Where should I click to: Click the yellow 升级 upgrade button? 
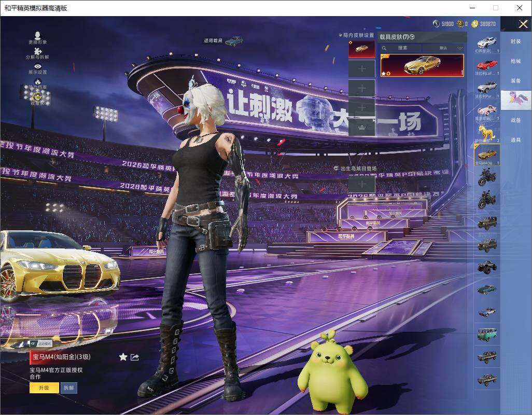[44, 388]
